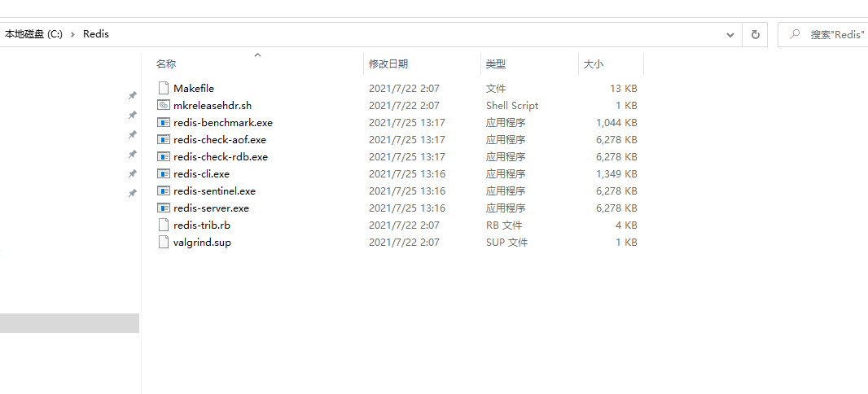Sort by the 修改日期 column header
Image resolution: width=868 pixels, height=394 pixels.
[x=388, y=64]
